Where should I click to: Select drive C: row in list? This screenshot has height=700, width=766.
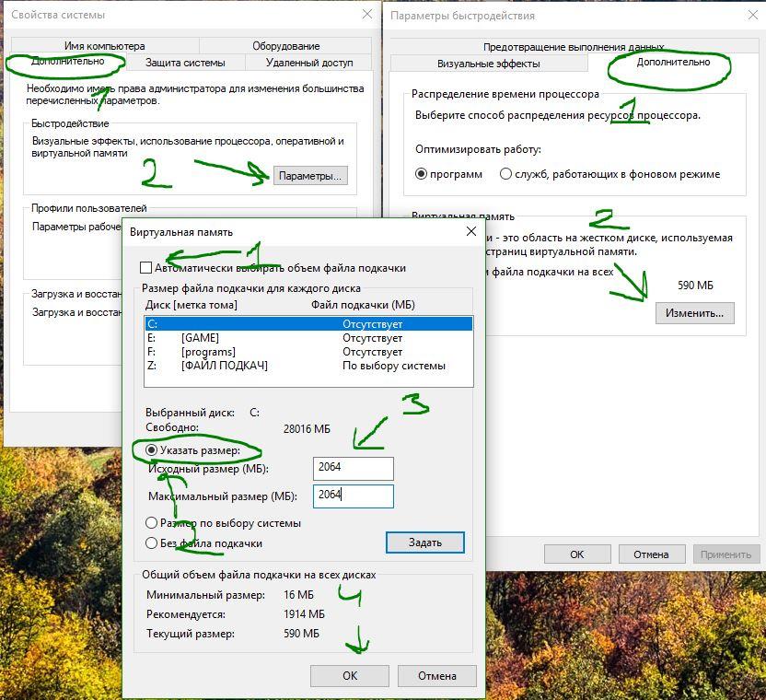[308, 323]
